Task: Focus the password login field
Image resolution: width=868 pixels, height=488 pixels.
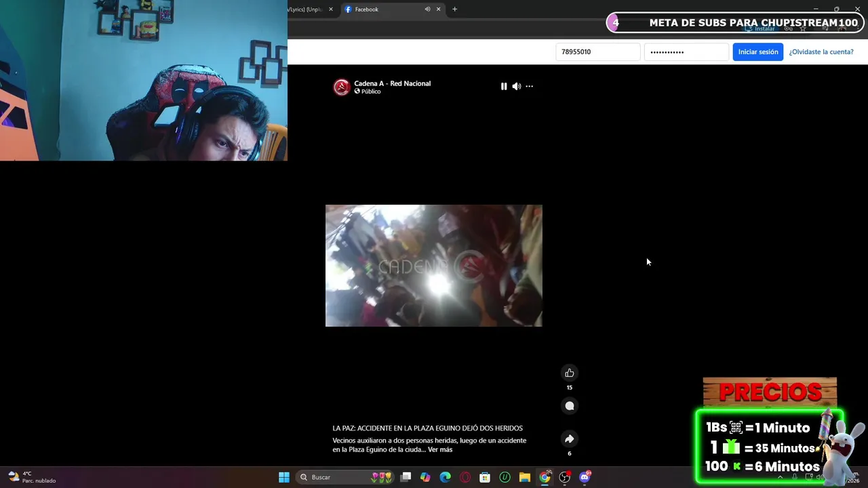Action: coord(686,52)
